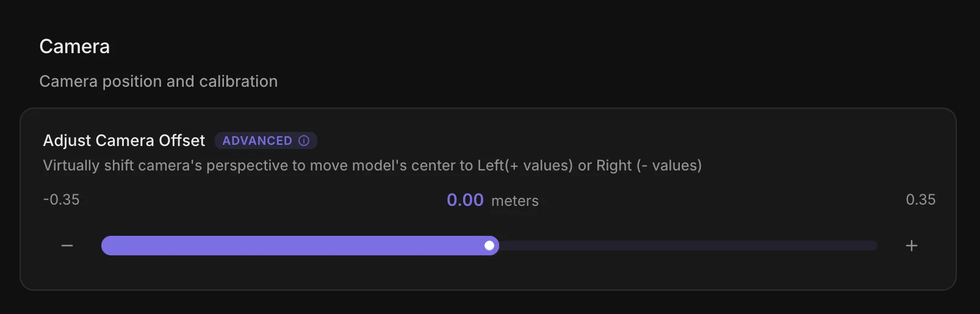Click the Adjust Camera Offset title
980x314 pixels.
[x=124, y=141]
